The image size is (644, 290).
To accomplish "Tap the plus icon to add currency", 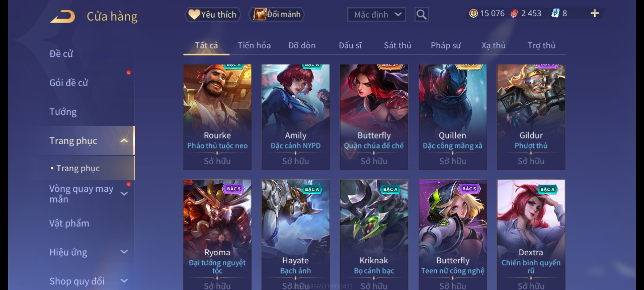I will (595, 13).
